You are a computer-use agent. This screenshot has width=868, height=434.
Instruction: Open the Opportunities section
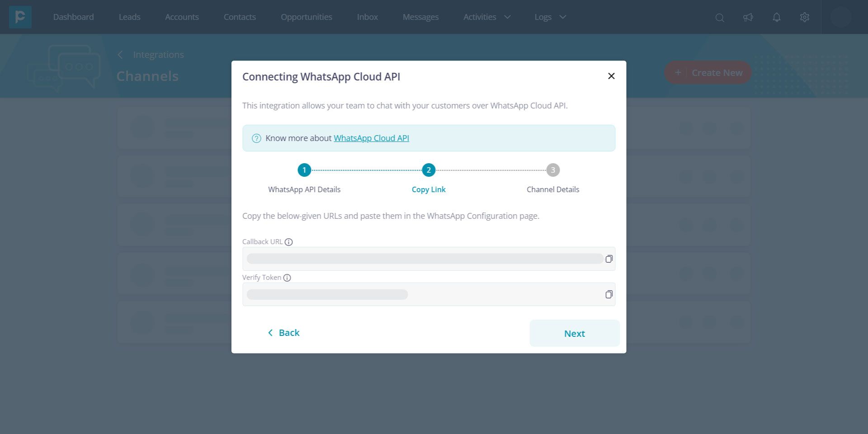[x=307, y=17]
